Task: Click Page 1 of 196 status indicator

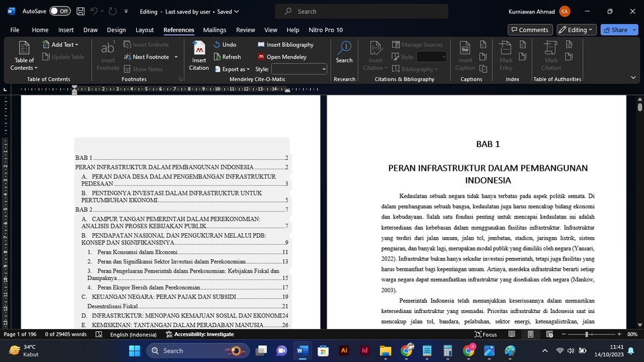Action: tap(20, 334)
